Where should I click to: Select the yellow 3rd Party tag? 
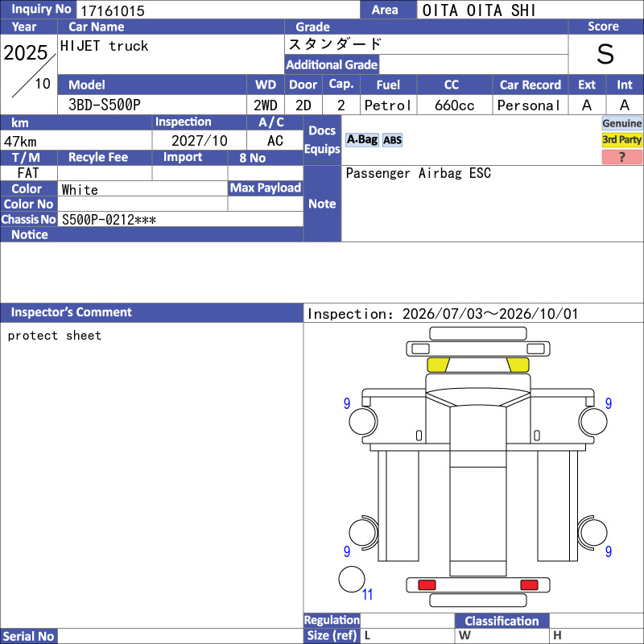tap(621, 139)
